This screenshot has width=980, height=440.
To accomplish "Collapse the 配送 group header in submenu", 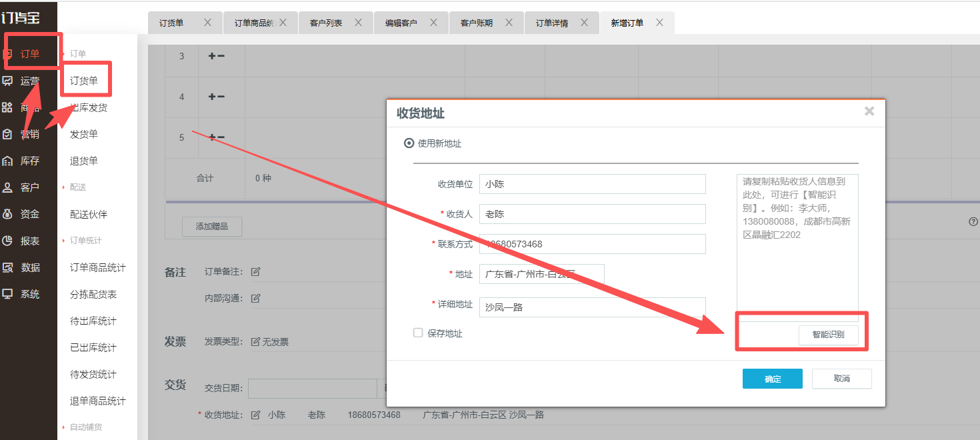I will click(x=78, y=187).
